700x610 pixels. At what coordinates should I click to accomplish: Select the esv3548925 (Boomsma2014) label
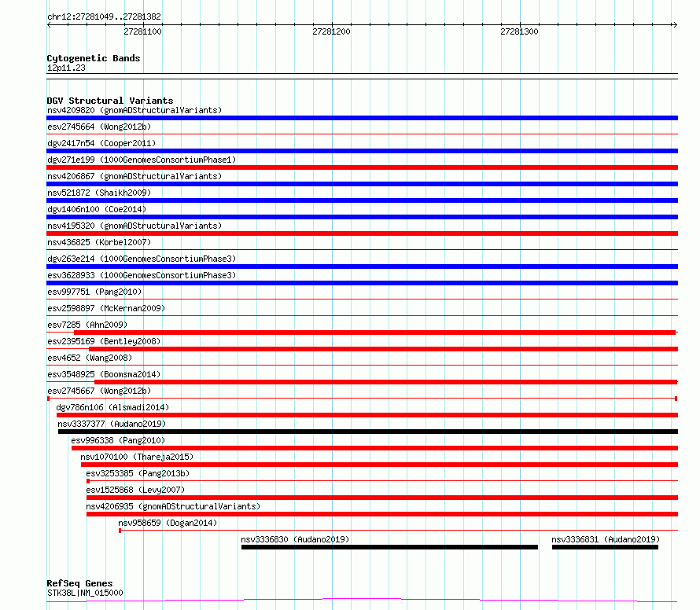104,374
